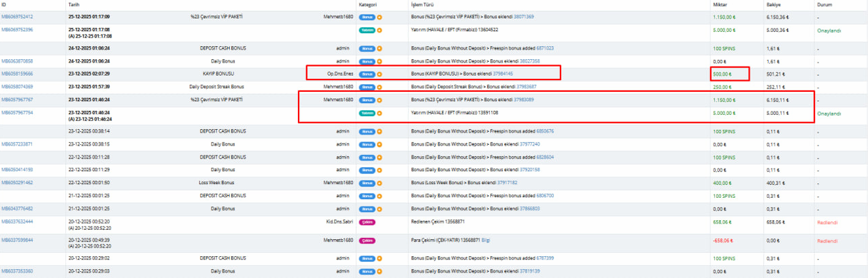The image size is (868, 278).
Task: Open transaction ID MB6057233871
Action: coord(17,144)
